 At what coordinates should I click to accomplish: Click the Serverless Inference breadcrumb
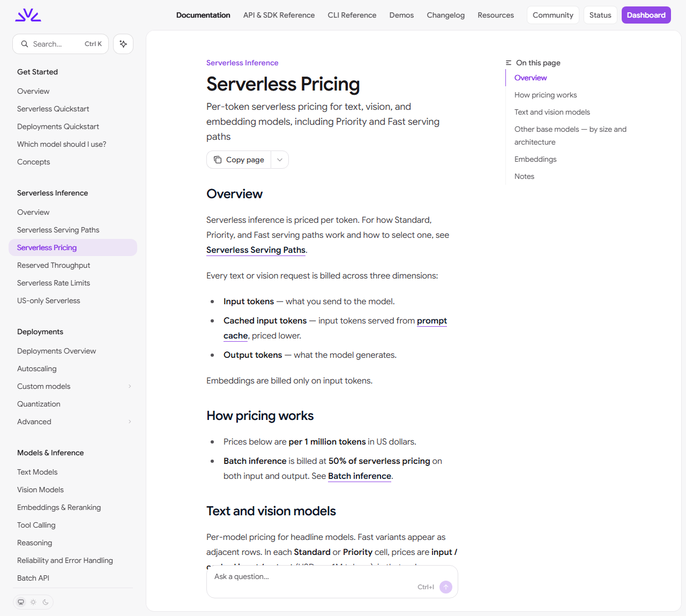tap(242, 63)
